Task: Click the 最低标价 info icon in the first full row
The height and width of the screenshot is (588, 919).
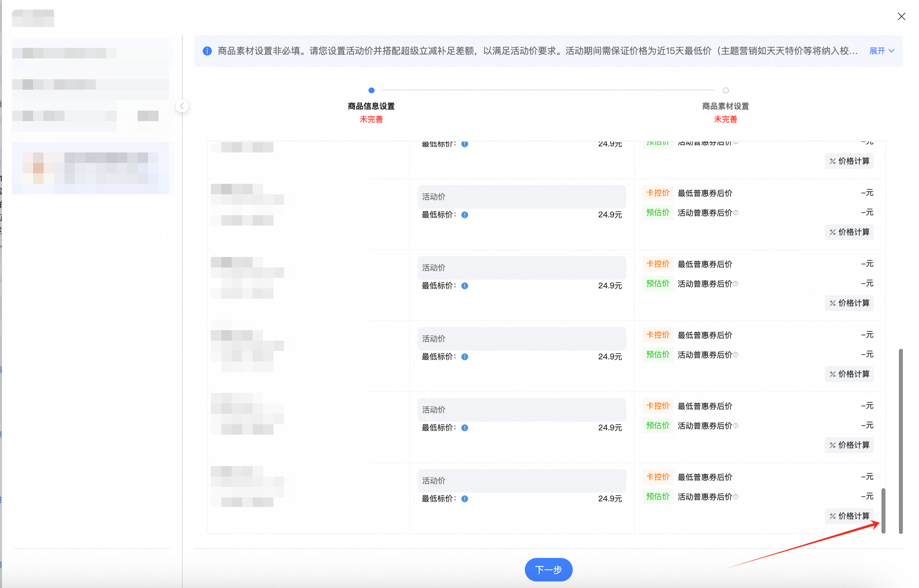Action: tap(465, 215)
